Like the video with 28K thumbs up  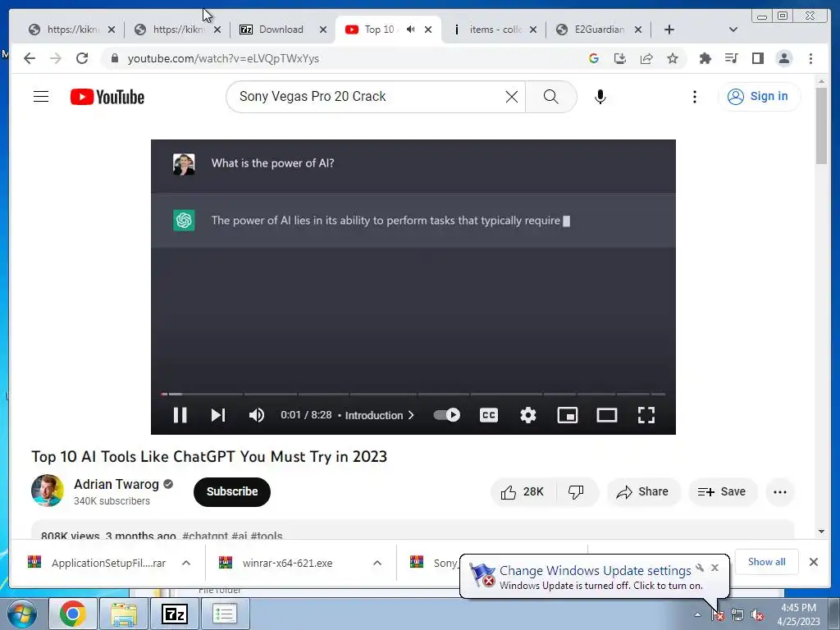[523, 492]
